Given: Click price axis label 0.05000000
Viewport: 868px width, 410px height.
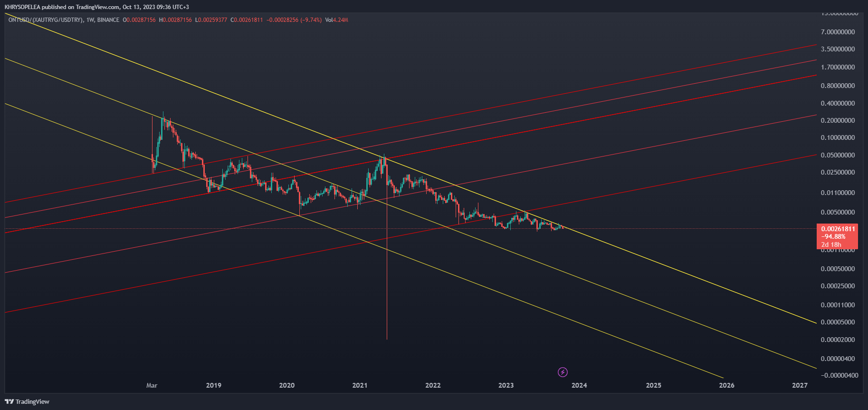Looking at the screenshot, I should click(838, 155).
